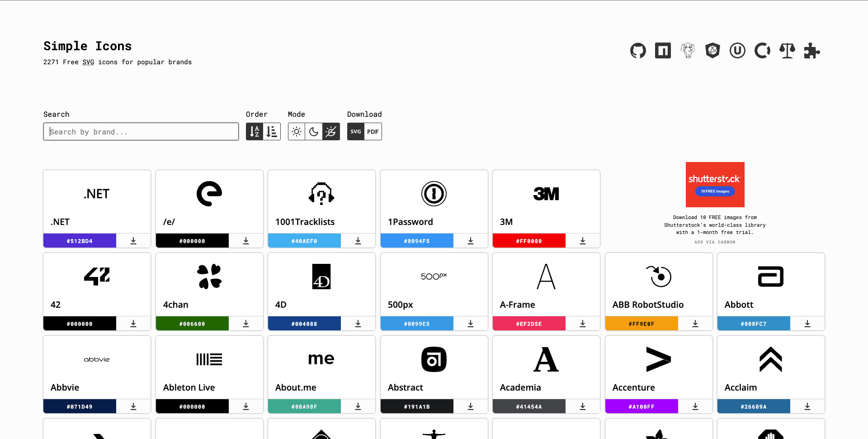Click the Acclaim chevrons logo
The image size is (868, 439).
tap(771, 359)
